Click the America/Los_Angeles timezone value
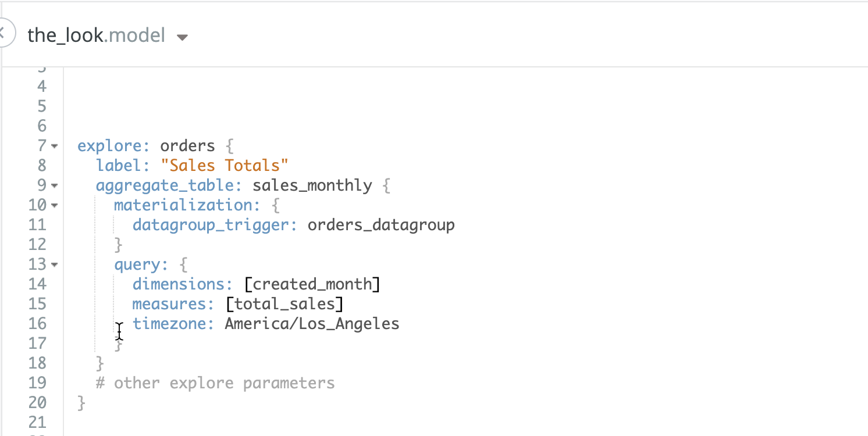The width and height of the screenshot is (868, 436). (x=312, y=323)
